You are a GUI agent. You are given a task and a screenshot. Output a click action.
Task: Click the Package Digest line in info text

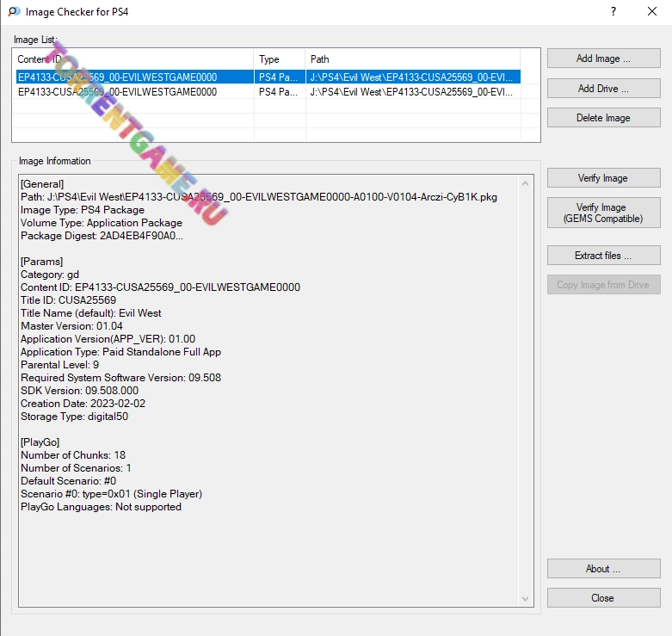pyautogui.click(x=102, y=236)
